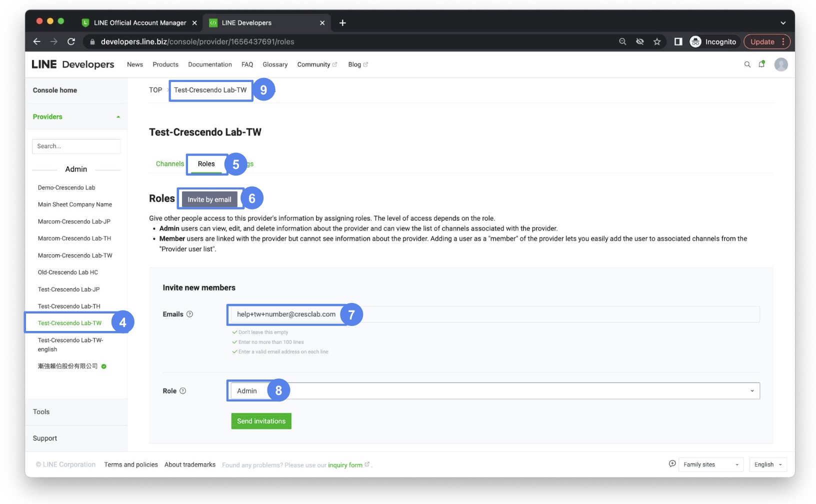The height and width of the screenshot is (504, 816).
Task: Open Terms and policies link
Action: point(131,465)
